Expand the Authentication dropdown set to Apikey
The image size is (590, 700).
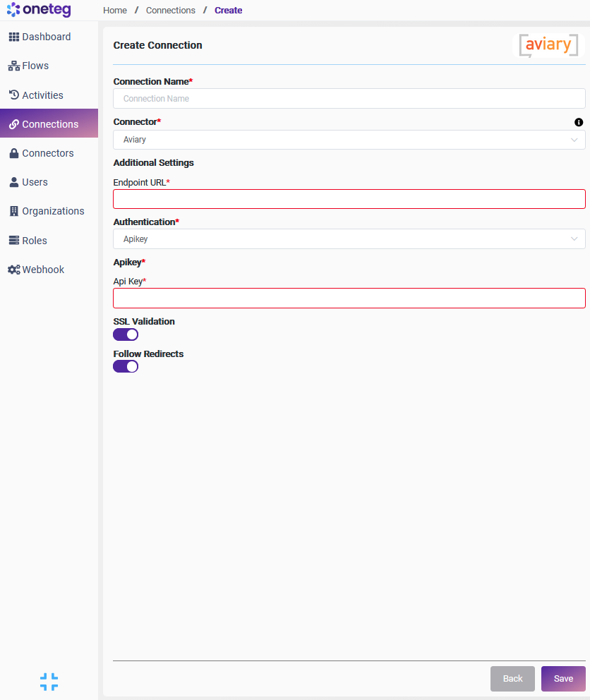[x=349, y=239]
